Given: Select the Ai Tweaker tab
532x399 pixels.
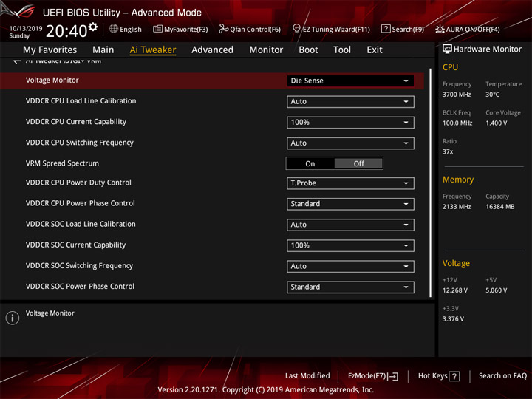Looking at the screenshot, I should (x=153, y=50).
